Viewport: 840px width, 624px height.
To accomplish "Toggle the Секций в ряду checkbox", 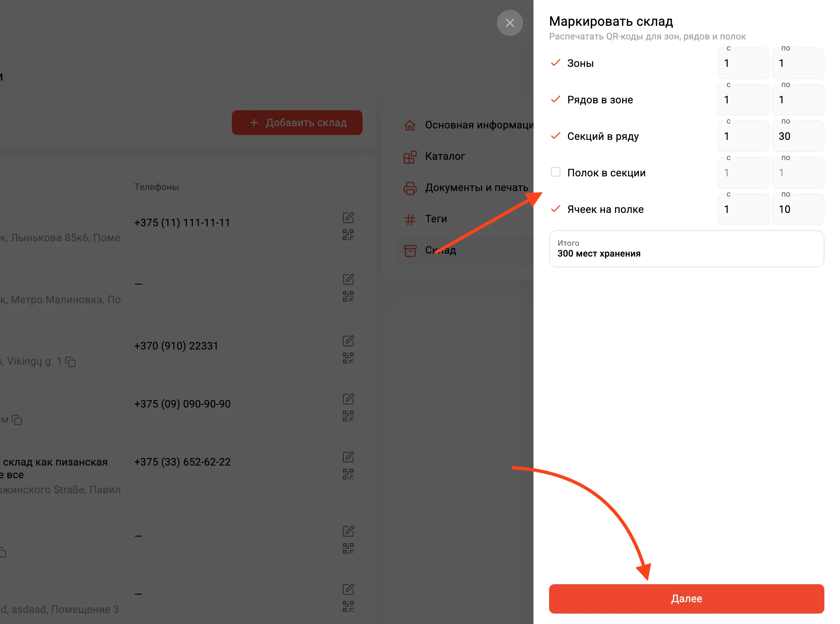I will [555, 136].
